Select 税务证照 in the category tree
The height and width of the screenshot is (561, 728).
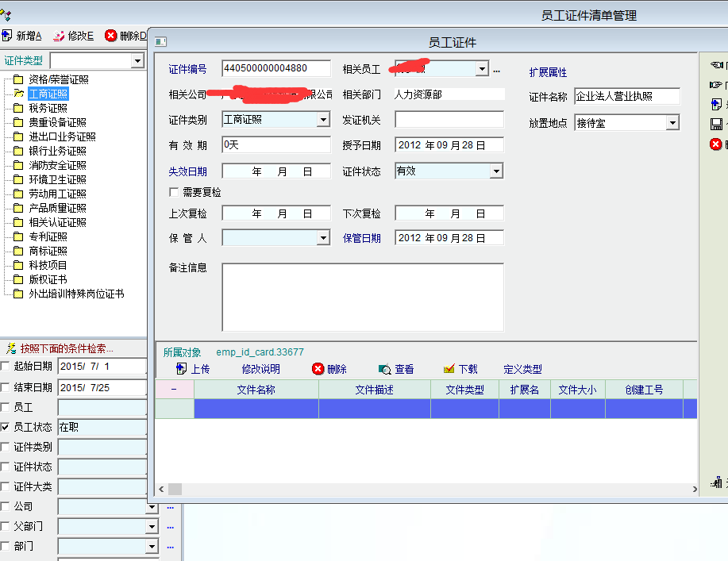coord(48,108)
